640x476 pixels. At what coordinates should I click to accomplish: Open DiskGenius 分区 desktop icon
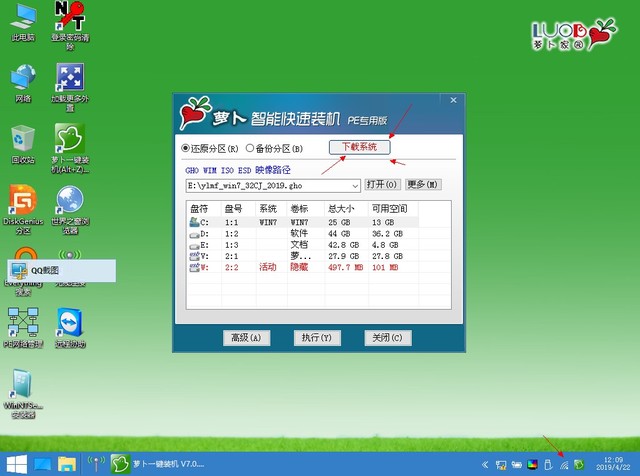click(x=23, y=209)
